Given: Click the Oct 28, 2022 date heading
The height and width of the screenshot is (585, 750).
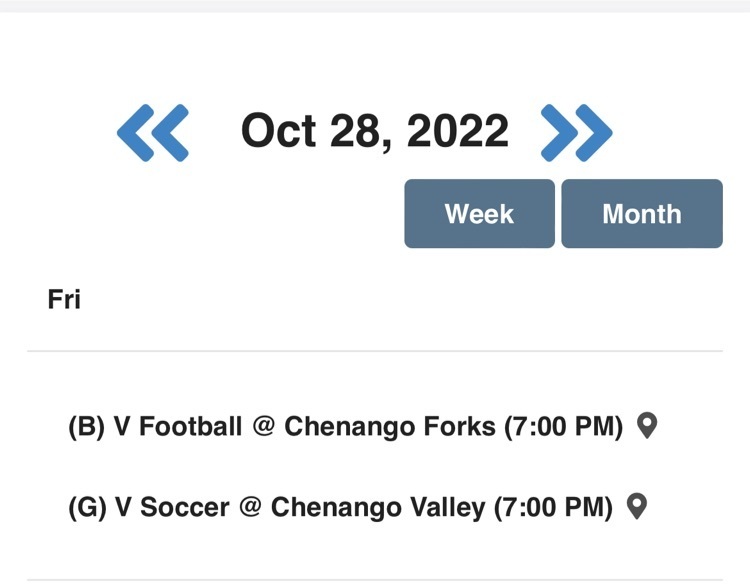Looking at the screenshot, I should point(375,131).
